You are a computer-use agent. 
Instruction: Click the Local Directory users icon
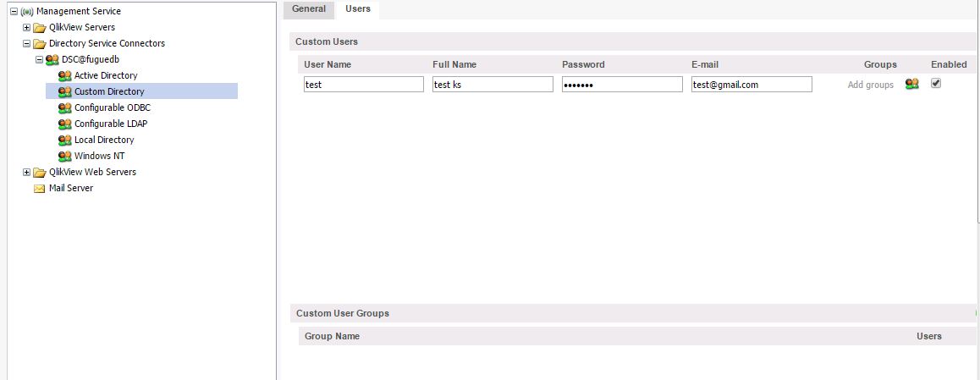(65, 140)
